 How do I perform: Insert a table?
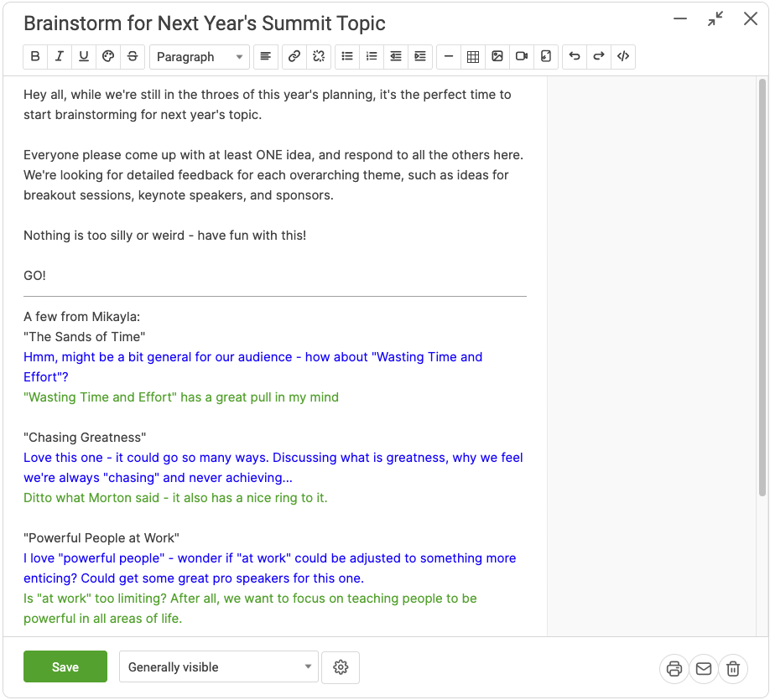click(473, 57)
